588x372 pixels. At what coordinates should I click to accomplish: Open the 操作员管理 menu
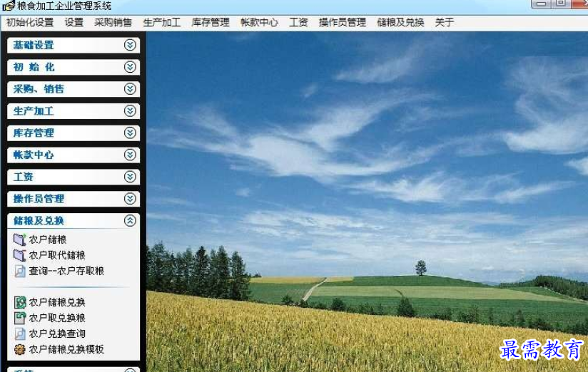pyautogui.click(x=343, y=22)
